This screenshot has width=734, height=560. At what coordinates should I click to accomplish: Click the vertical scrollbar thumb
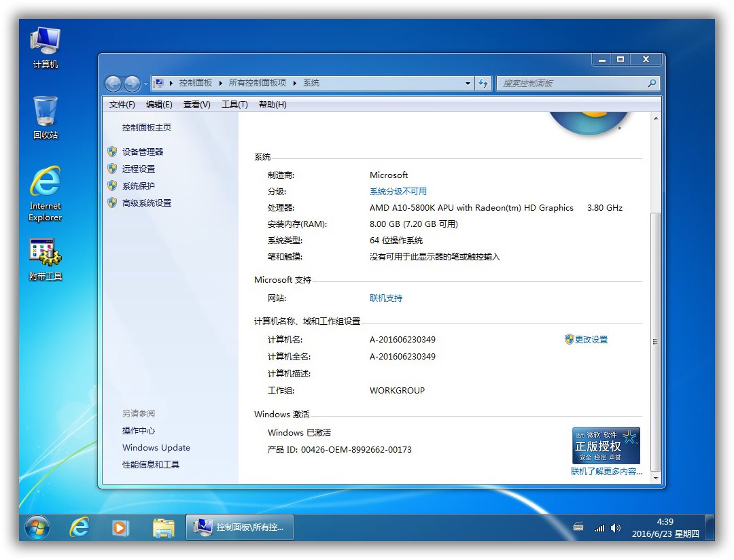point(656,342)
